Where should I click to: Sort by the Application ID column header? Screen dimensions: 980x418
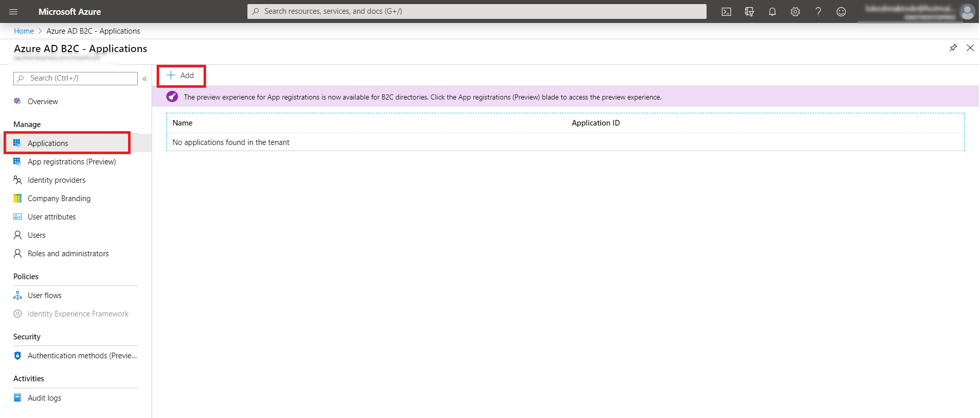tap(596, 123)
